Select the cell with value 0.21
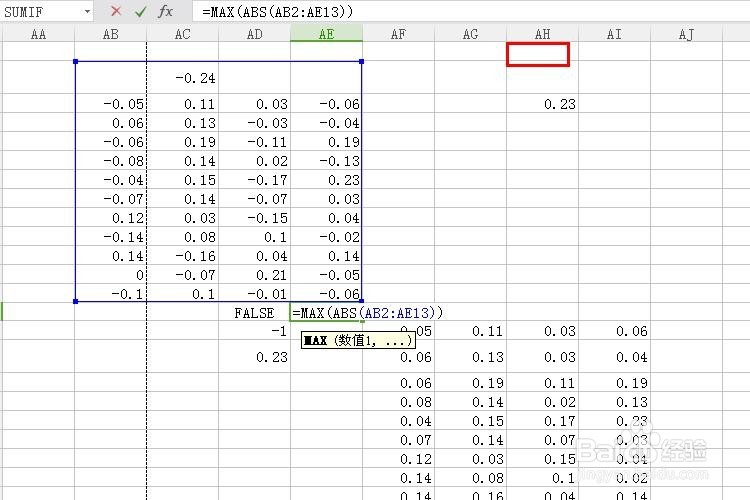This screenshot has height=500, width=750. (254, 275)
